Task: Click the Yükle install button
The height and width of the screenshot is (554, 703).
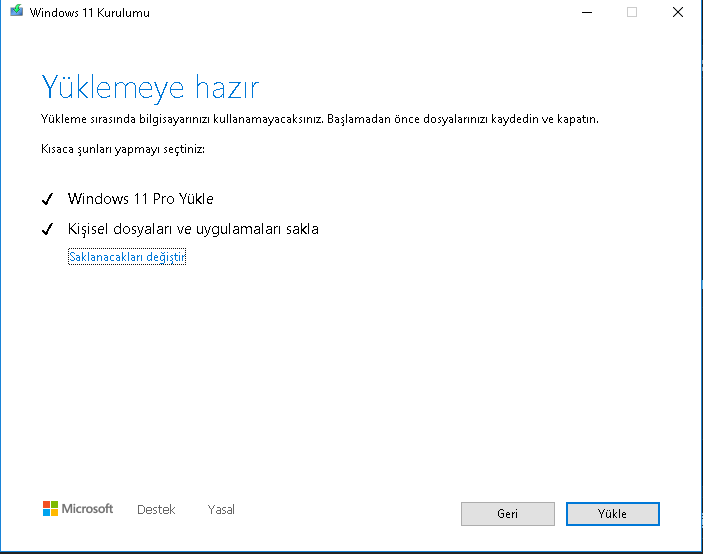Action: pyautogui.click(x=612, y=514)
